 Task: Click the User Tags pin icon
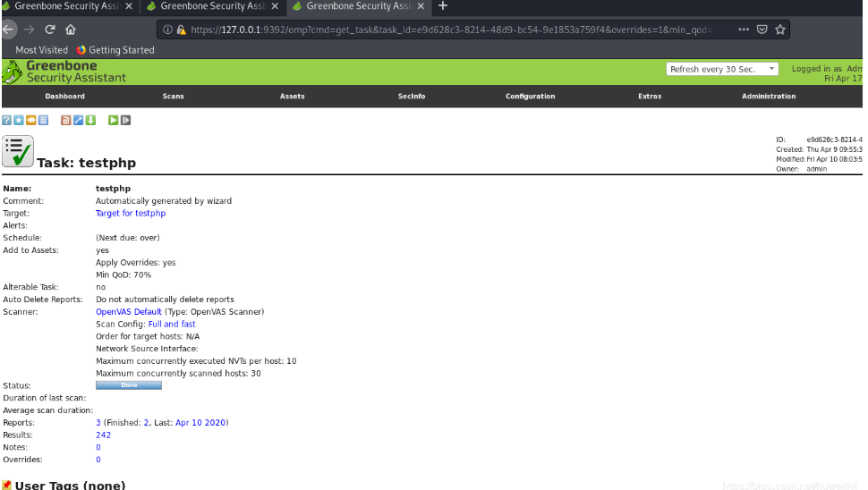pyautogui.click(x=6, y=485)
